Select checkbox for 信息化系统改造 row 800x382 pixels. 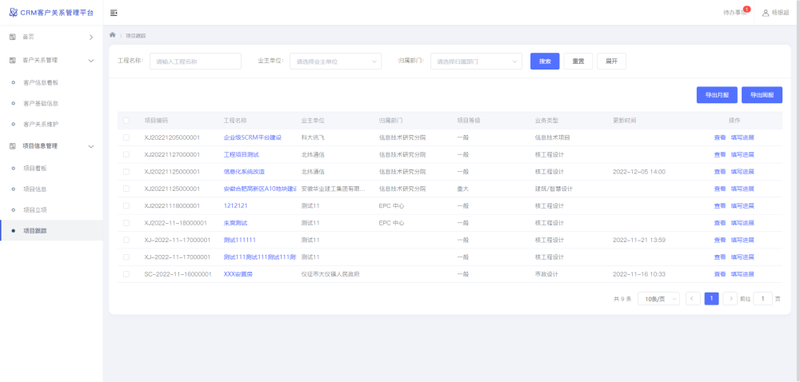pyautogui.click(x=126, y=171)
